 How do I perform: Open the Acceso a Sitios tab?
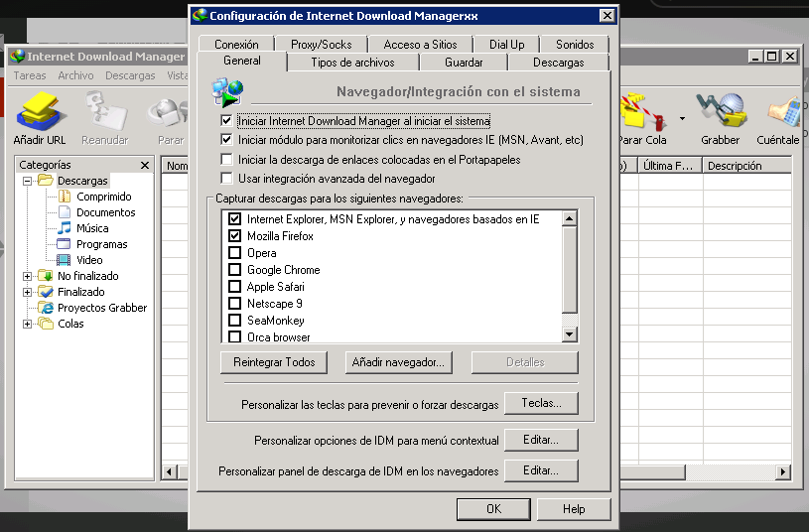point(420,45)
